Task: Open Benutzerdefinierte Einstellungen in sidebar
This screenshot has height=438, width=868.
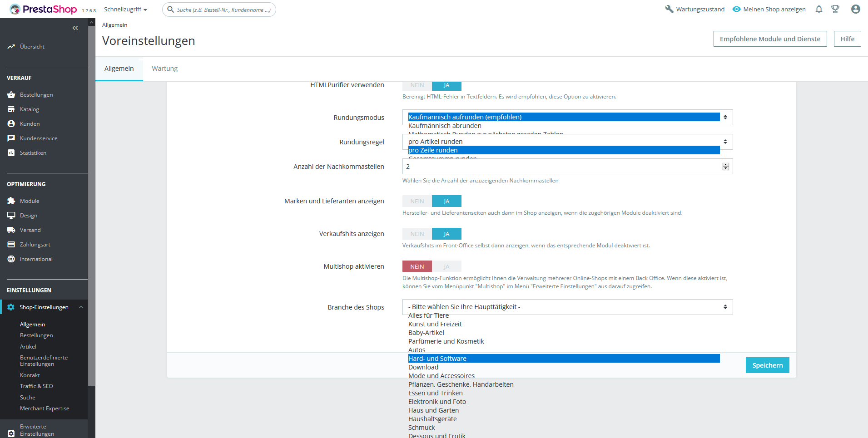Action: [x=44, y=361]
